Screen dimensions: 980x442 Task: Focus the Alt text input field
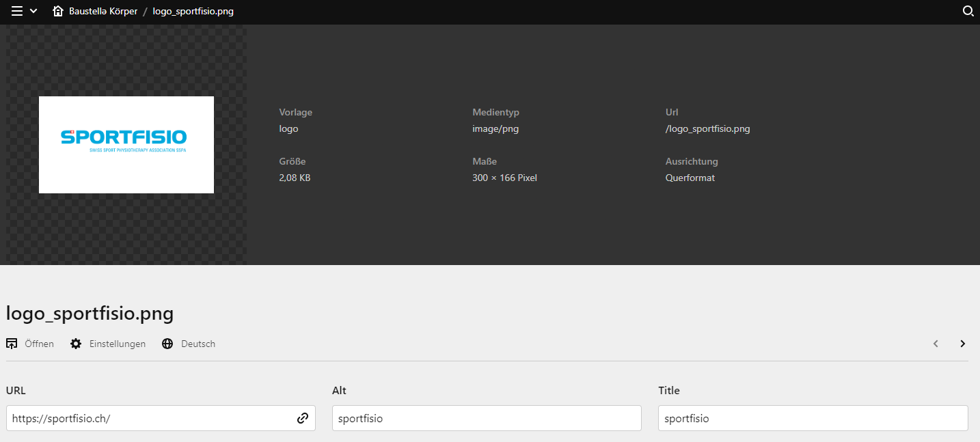pos(487,418)
